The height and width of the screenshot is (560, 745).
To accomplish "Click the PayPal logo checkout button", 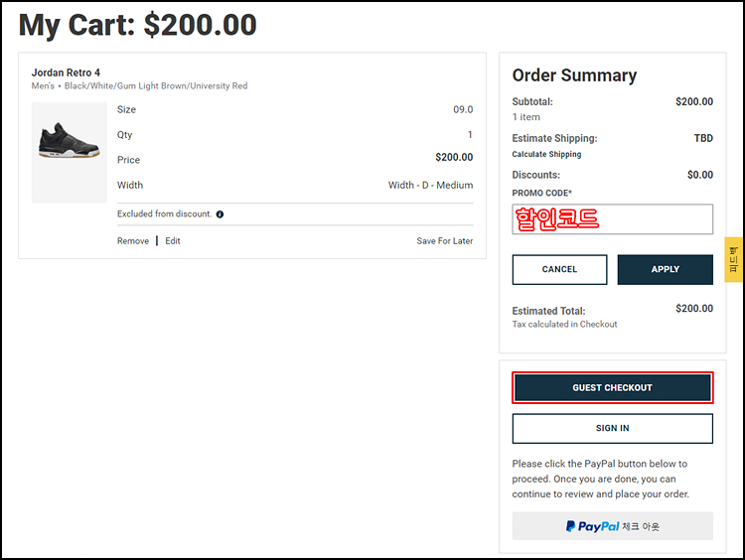I will [613, 526].
